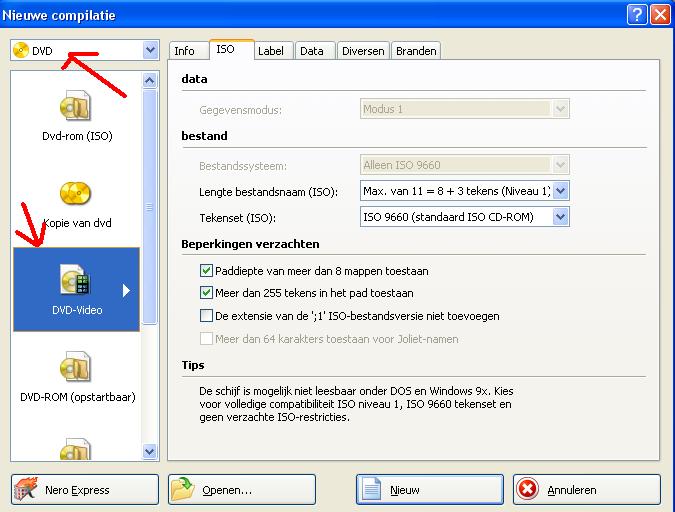675x512 pixels.
Task: Click the Lengte bestandsnaam (ISO): label
Action: click(x=268, y=192)
